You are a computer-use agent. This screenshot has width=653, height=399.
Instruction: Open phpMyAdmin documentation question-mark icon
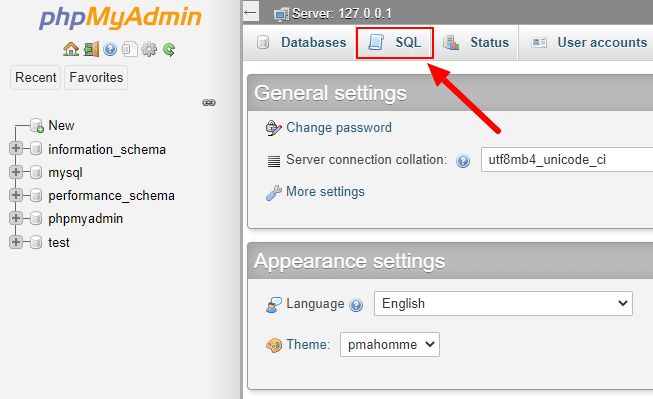(110, 50)
